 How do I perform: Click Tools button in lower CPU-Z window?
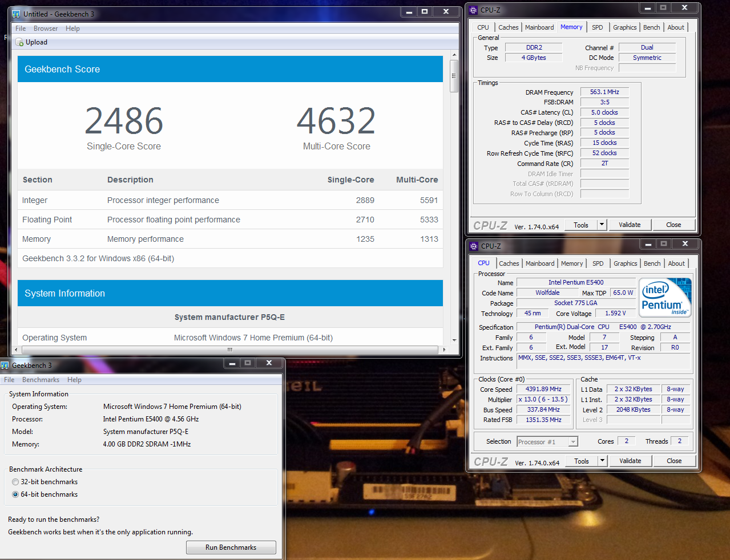(582, 461)
